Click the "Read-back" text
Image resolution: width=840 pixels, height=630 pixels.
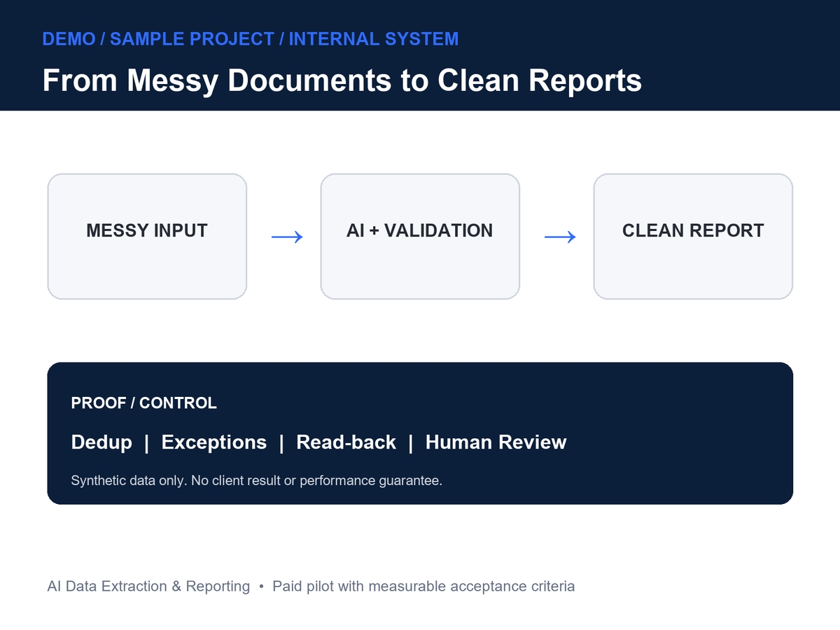pyautogui.click(x=346, y=442)
